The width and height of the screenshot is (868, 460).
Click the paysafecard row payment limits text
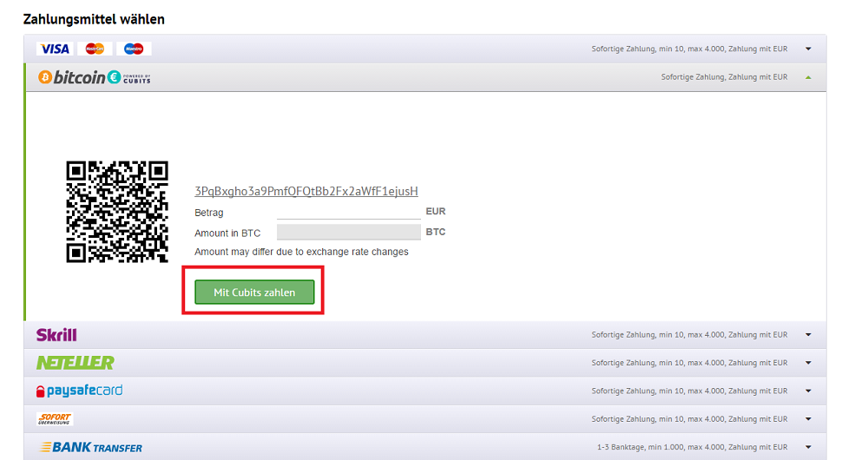[689, 391]
